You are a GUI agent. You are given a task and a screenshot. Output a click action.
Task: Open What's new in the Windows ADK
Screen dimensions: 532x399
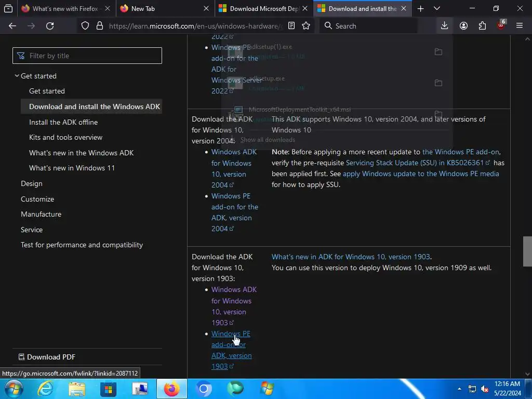82,153
